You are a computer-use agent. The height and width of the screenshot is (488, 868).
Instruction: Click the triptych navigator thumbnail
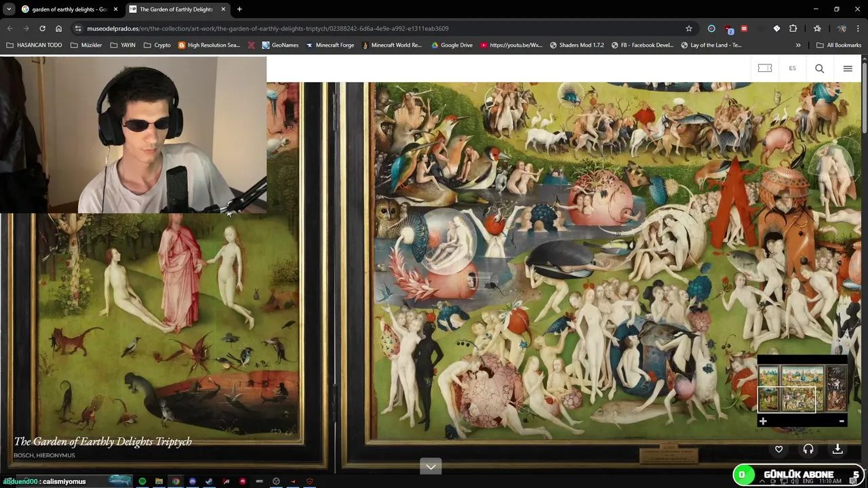(x=802, y=388)
